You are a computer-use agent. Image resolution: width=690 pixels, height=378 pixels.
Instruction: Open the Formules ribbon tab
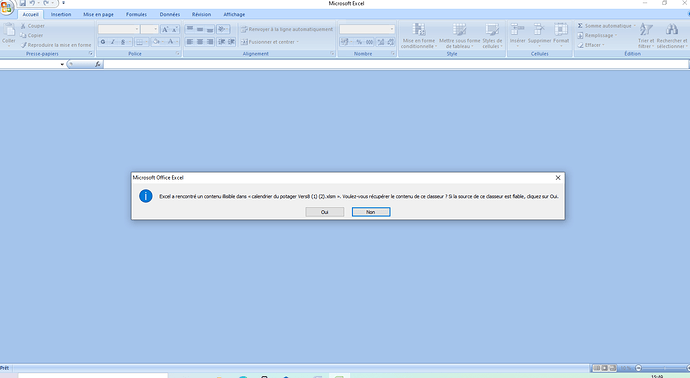pos(136,15)
